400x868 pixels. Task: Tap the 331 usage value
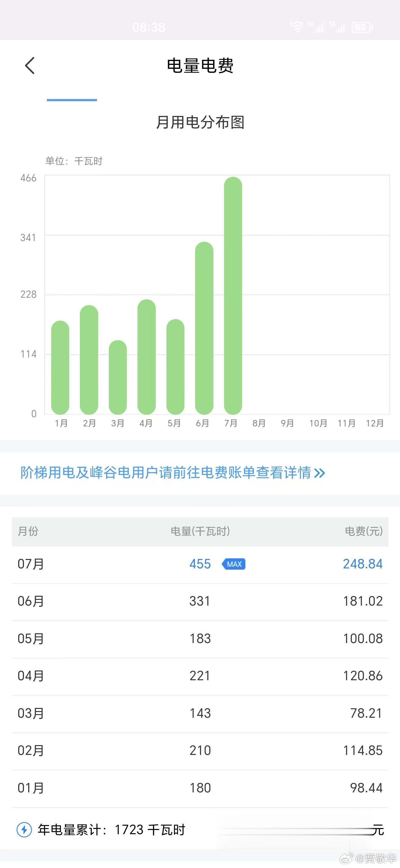[200, 601]
